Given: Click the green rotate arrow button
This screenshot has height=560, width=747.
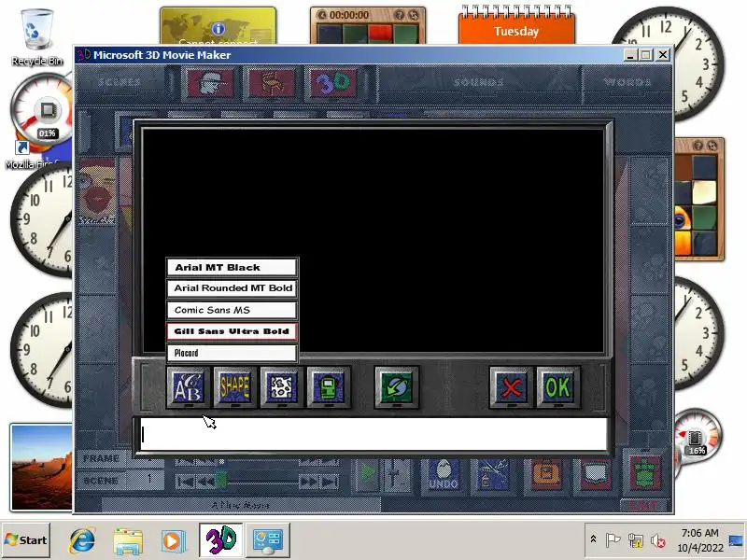Looking at the screenshot, I should point(396,387).
